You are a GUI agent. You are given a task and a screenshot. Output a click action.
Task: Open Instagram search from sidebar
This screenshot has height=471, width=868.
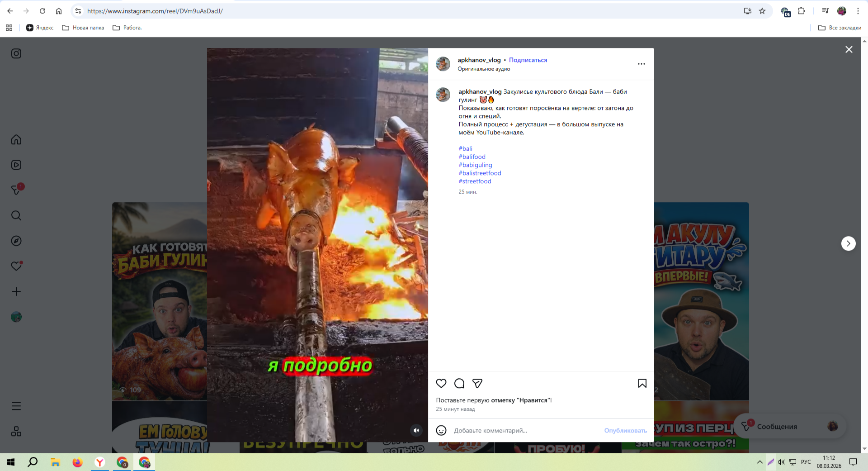click(x=16, y=215)
